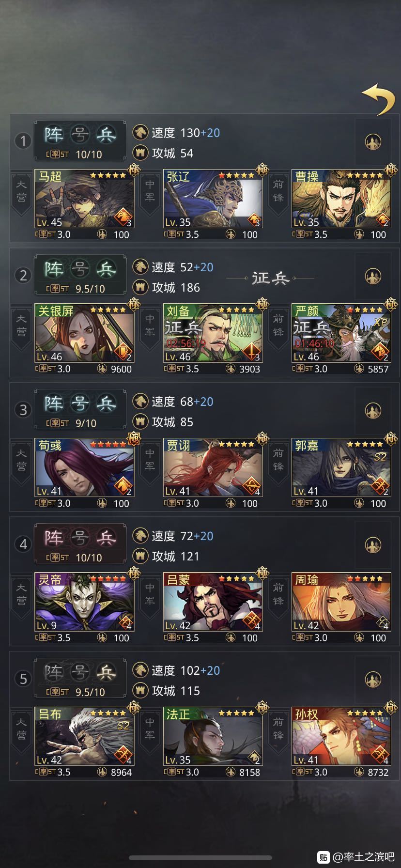Tap team 4 red 阵号兵 banner
This screenshot has height=868, width=401.
click(x=80, y=544)
